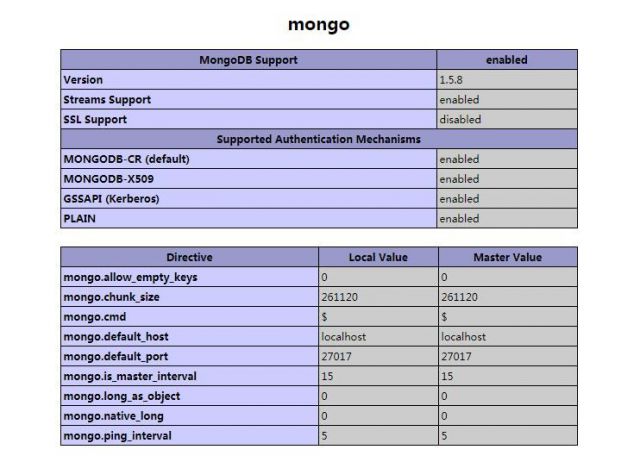Click the GSSAPI (Kerberos) row label
The width and height of the screenshot is (640, 462).
pyautogui.click(x=111, y=199)
